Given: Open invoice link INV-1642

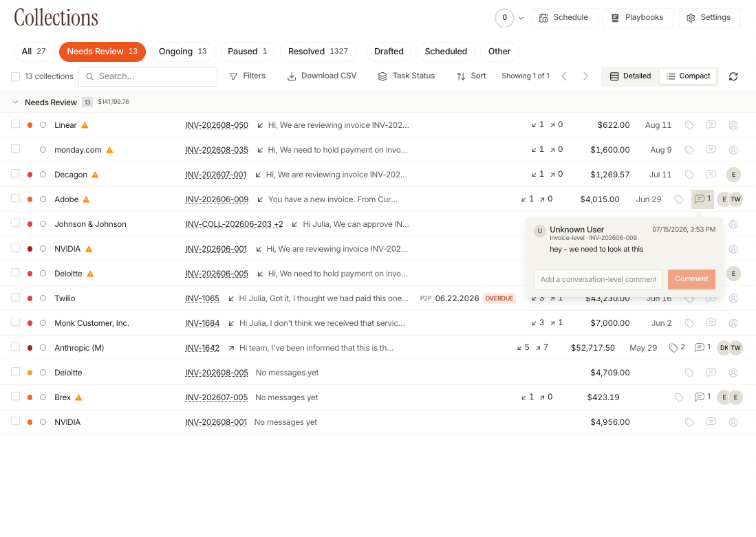Looking at the screenshot, I should pos(202,347).
